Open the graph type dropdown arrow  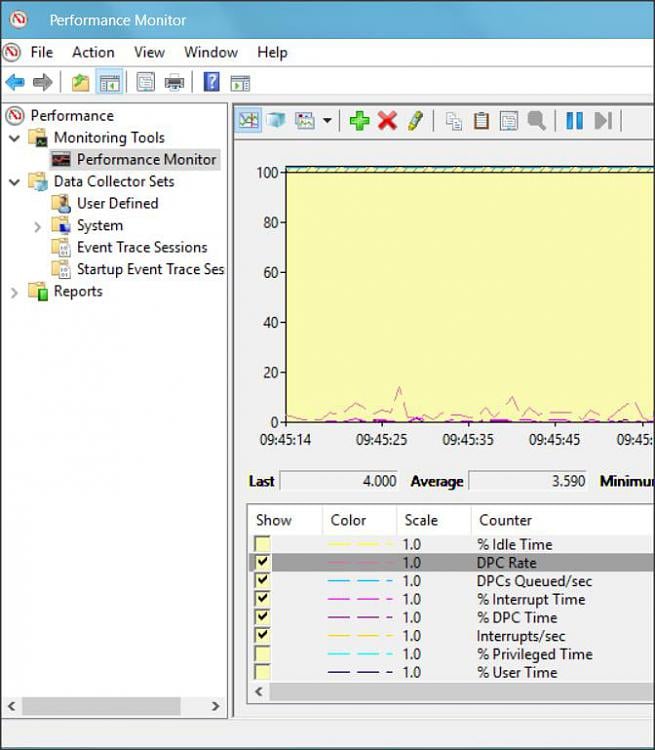[327, 121]
